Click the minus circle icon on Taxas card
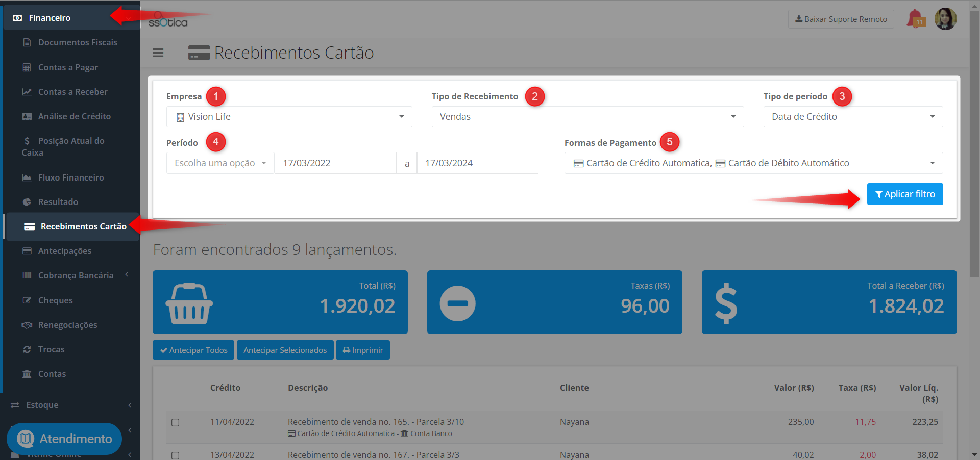 [458, 303]
